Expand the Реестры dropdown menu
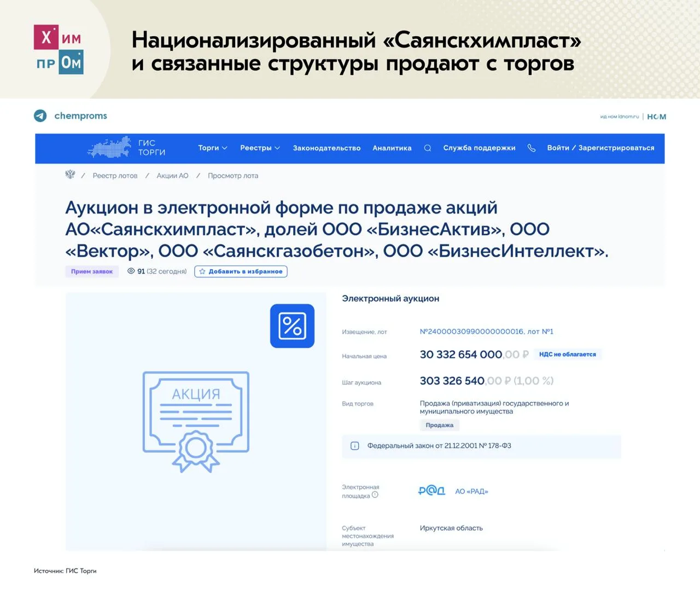 (x=260, y=148)
